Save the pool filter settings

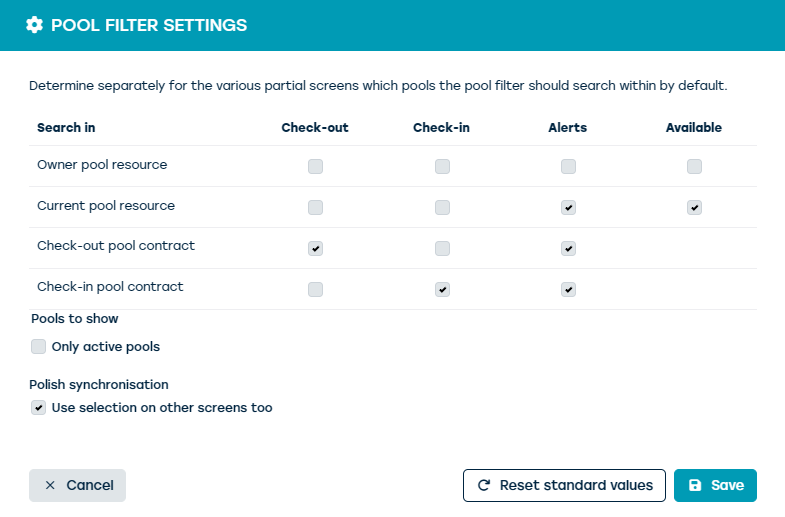pos(715,485)
